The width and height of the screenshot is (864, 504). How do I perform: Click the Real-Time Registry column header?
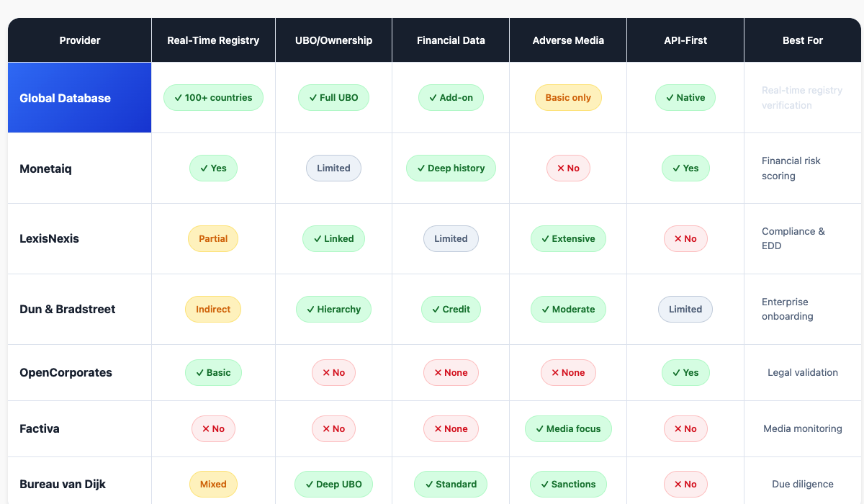point(213,40)
